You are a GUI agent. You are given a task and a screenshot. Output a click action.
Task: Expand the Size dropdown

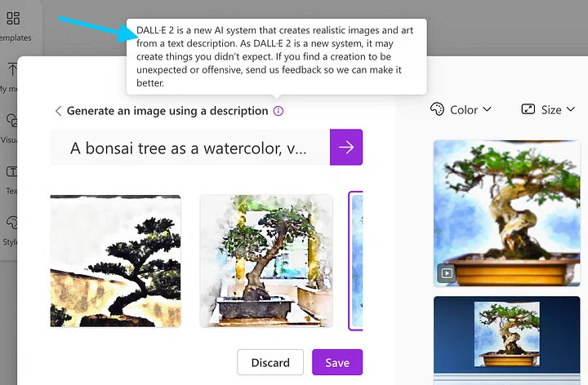point(548,109)
